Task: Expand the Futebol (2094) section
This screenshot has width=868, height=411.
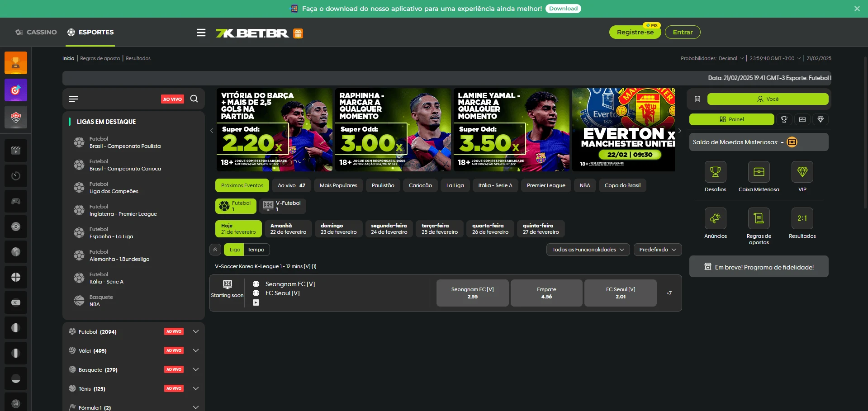Action: click(196, 331)
